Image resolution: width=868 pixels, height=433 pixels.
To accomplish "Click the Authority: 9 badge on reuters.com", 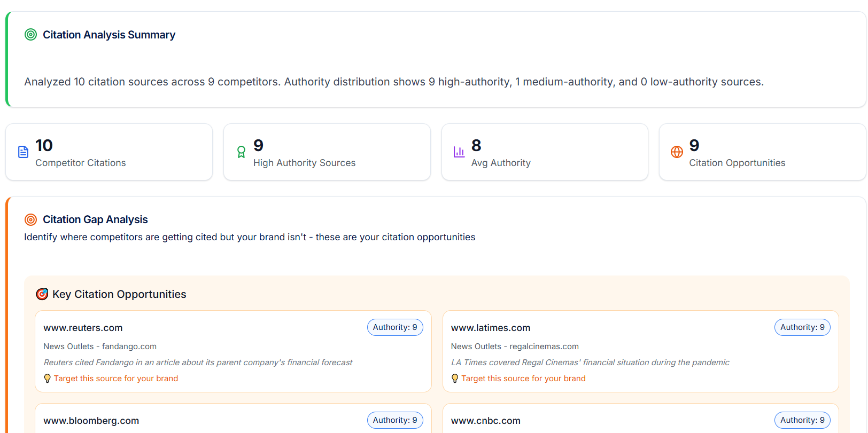I will (395, 327).
